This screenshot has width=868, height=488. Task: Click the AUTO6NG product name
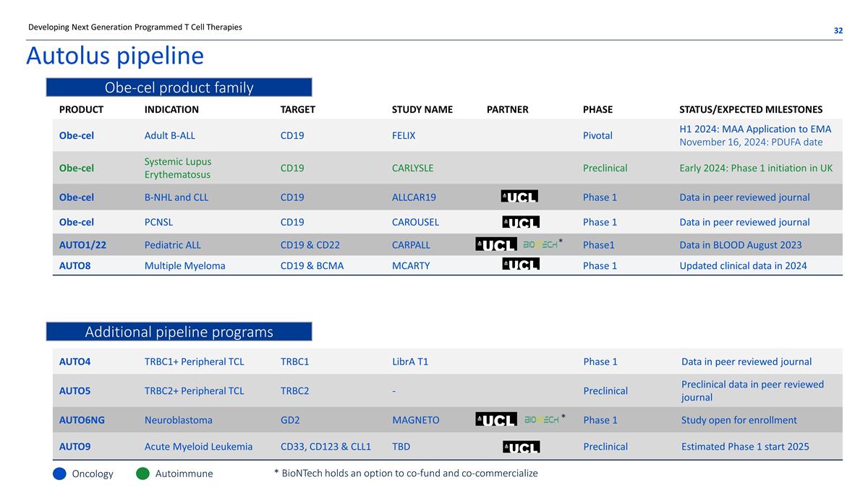point(82,420)
